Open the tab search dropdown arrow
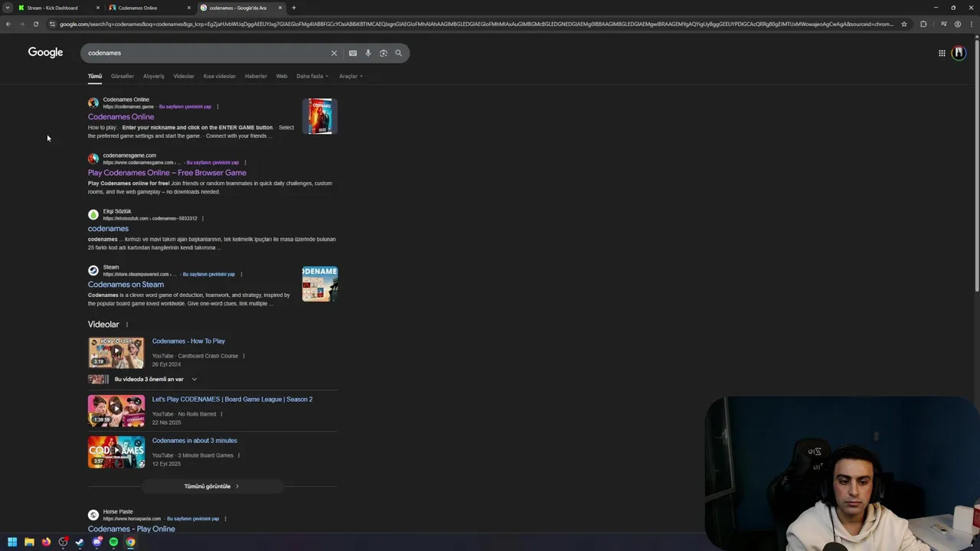 click(x=8, y=8)
